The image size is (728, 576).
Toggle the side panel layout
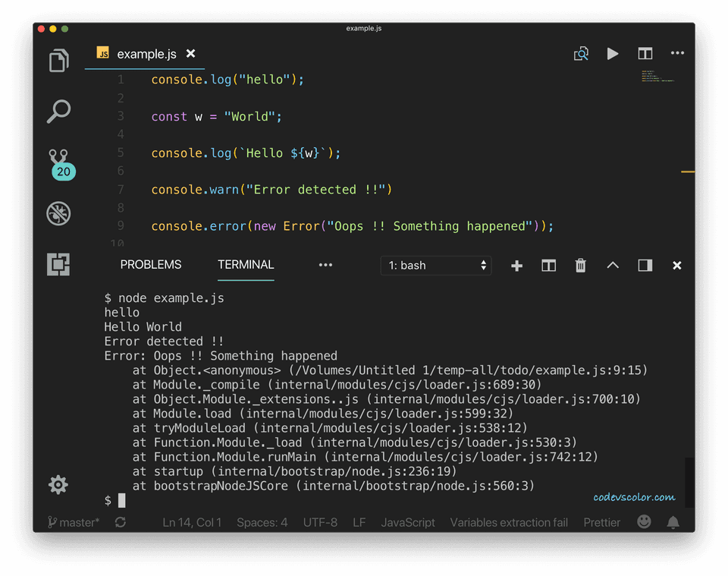[x=646, y=266]
